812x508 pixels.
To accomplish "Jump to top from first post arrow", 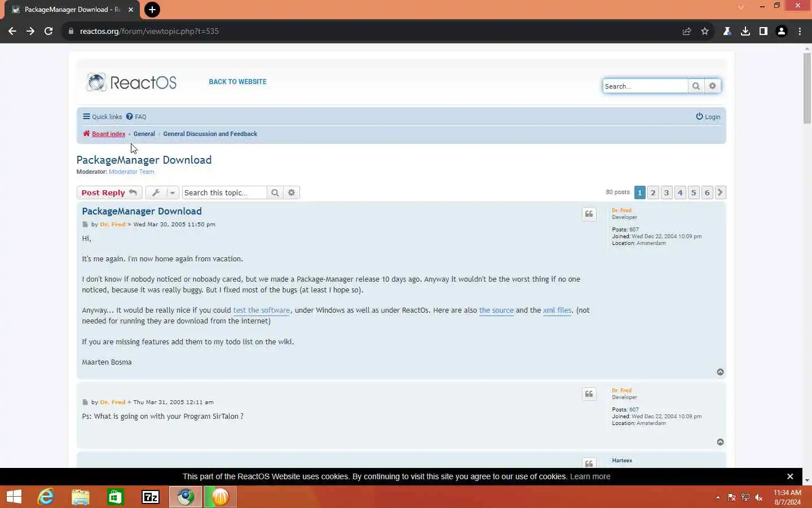I will 720,372.
